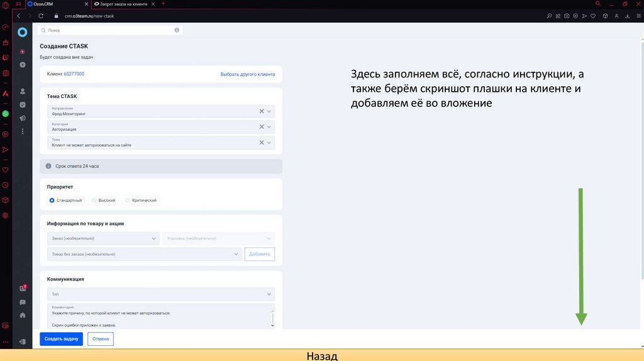This screenshot has width=644, height=361.
Task: Click the search field info icon
Action: point(177,30)
